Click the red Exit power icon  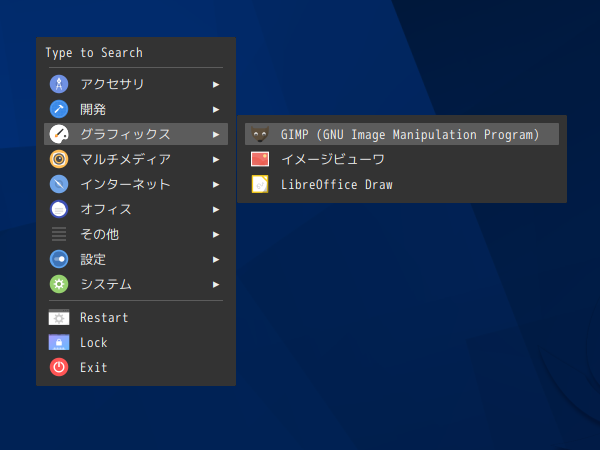(x=59, y=367)
